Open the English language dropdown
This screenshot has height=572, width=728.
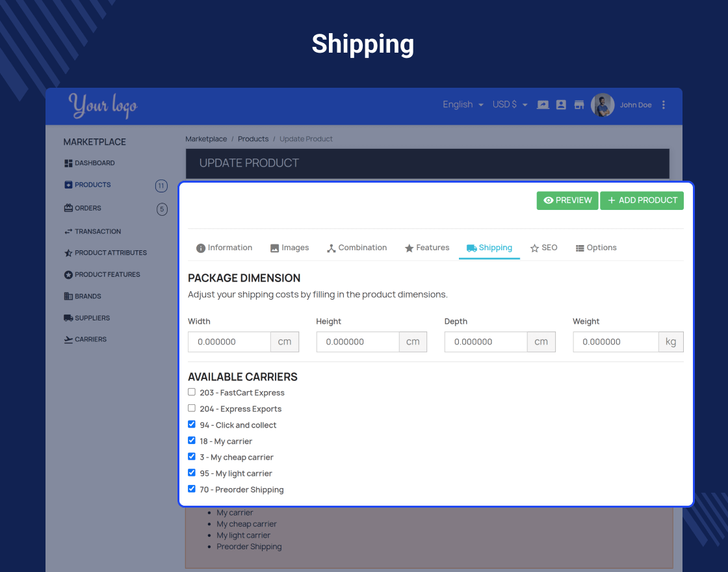(x=463, y=105)
